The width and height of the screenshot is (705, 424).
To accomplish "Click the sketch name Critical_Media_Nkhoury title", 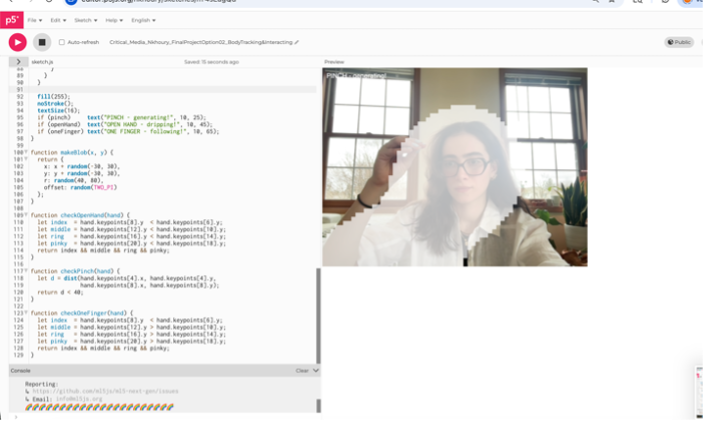I will click(201, 42).
